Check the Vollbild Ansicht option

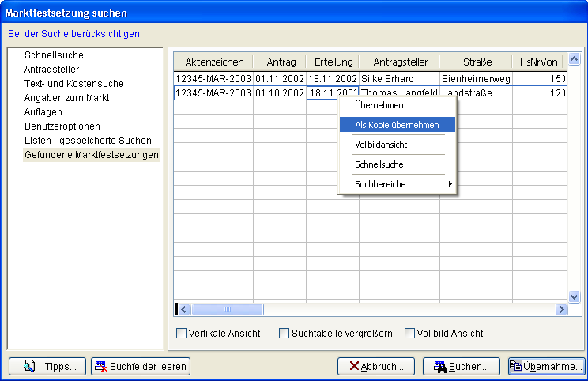tap(409, 334)
